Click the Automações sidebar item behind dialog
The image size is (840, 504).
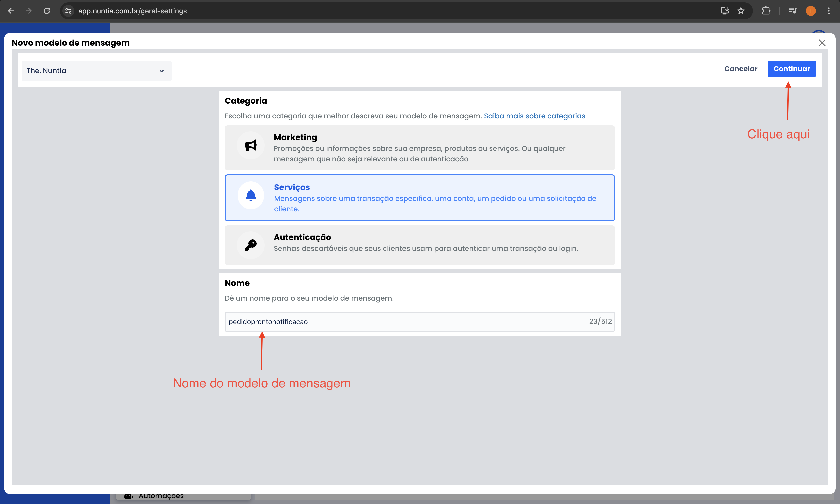(183, 496)
